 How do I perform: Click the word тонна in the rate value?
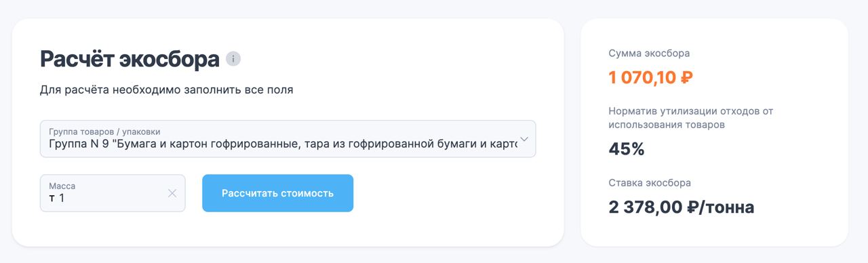(729, 207)
